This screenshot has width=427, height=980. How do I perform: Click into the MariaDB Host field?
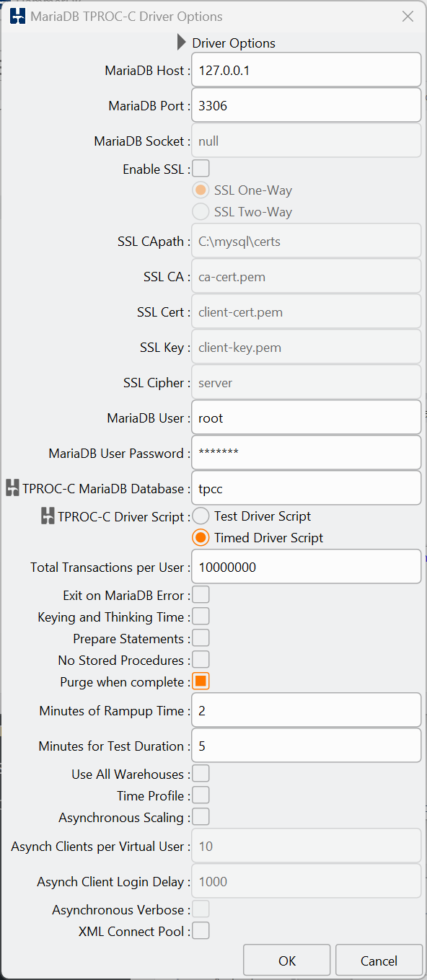[307, 70]
